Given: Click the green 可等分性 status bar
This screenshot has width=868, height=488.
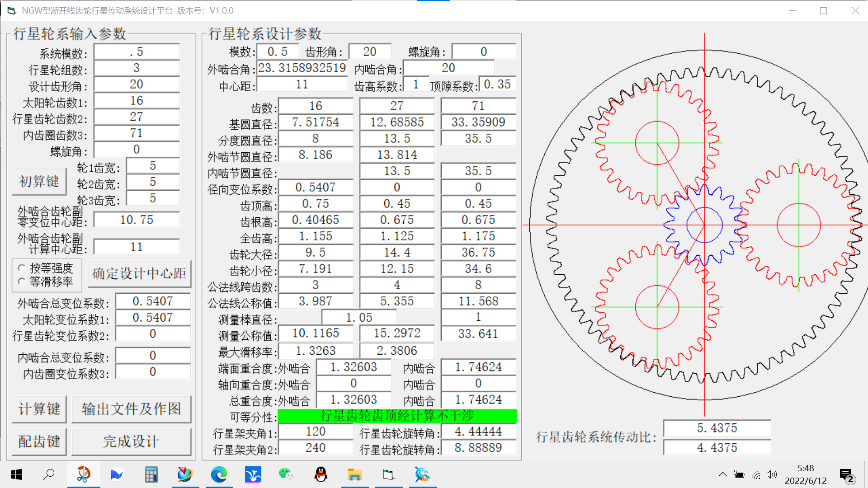Looking at the screenshot, I should click(397, 416).
